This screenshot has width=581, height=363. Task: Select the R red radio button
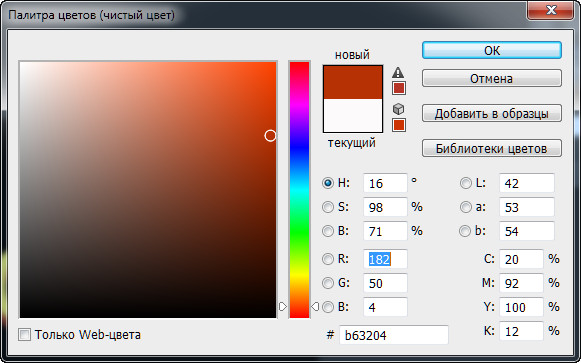pos(328,259)
